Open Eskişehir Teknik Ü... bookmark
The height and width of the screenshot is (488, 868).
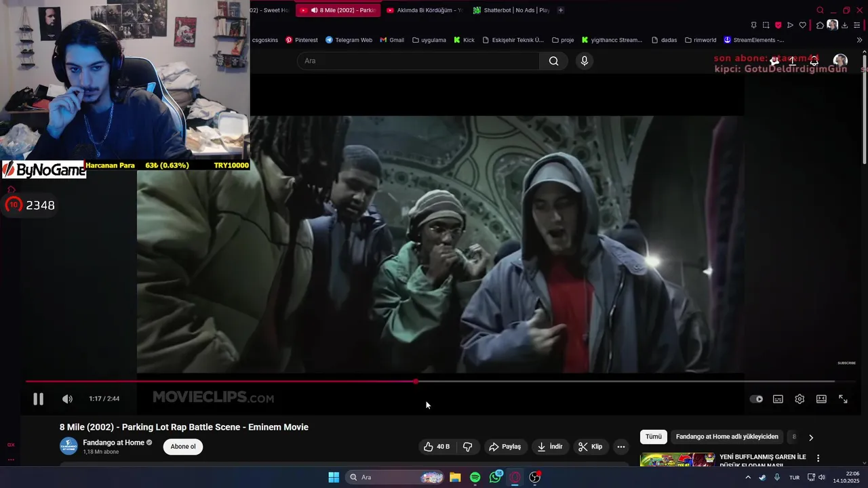[513, 40]
